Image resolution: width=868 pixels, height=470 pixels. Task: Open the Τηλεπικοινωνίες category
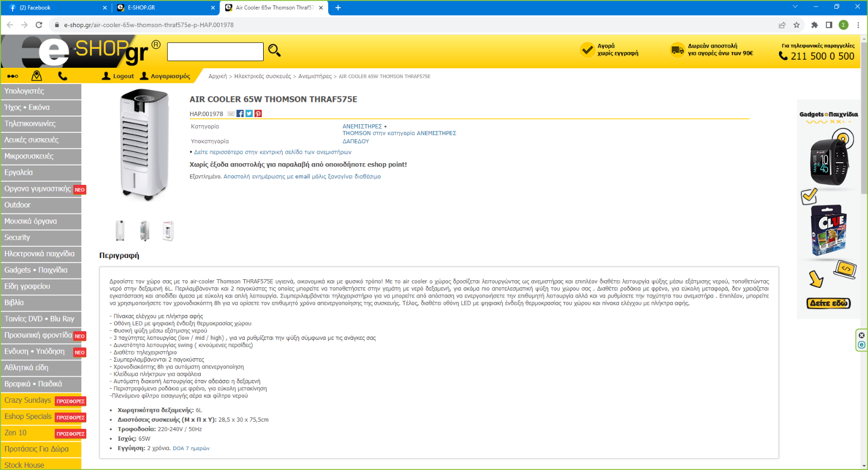tap(41, 124)
